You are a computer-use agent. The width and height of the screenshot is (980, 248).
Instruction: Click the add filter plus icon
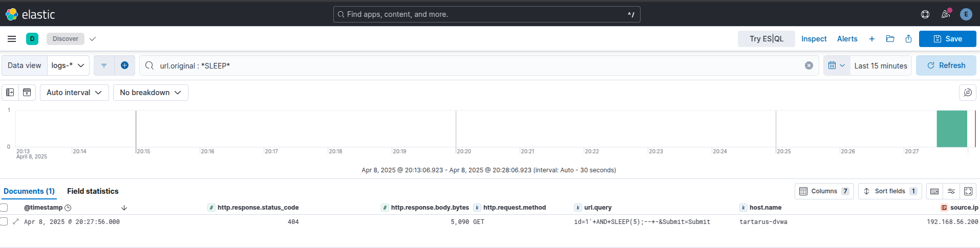tap(124, 65)
